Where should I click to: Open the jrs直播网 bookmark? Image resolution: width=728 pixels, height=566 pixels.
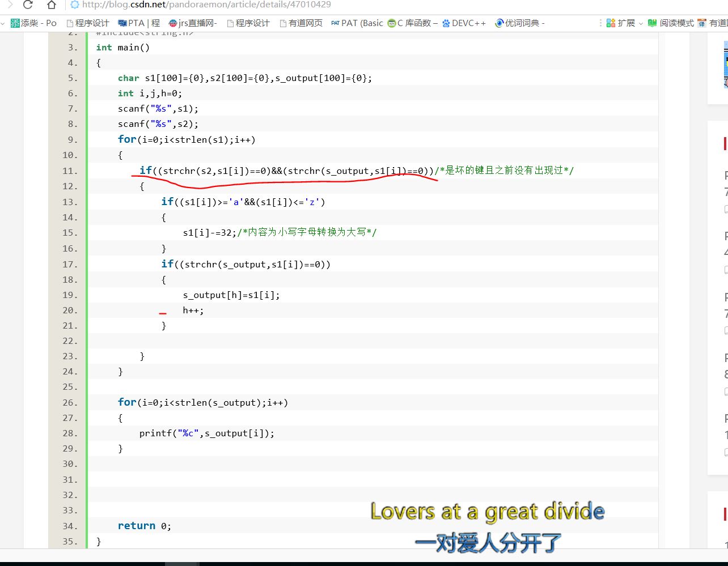tap(193, 23)
